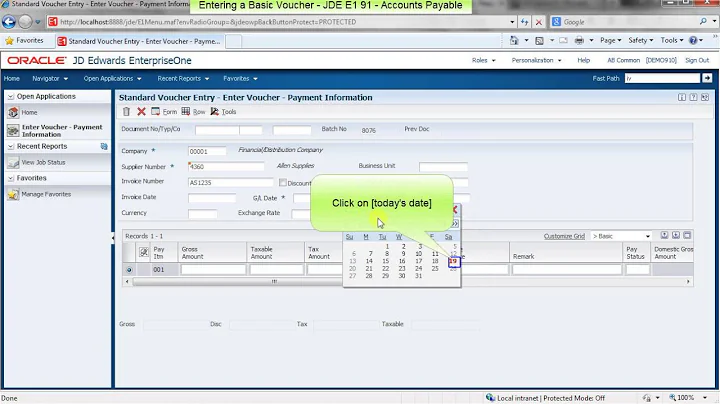Open the browser Tools menu

(672, 40)
